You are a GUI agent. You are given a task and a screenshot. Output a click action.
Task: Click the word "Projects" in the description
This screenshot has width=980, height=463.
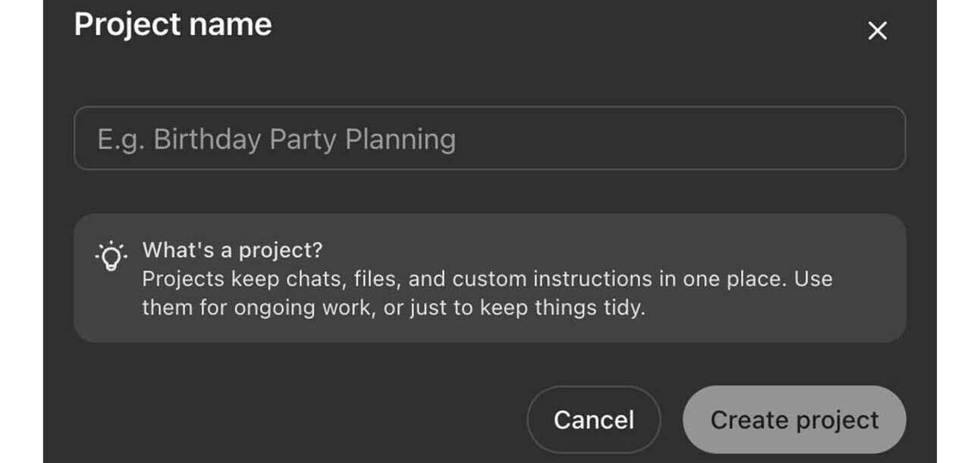click(184, 279)
